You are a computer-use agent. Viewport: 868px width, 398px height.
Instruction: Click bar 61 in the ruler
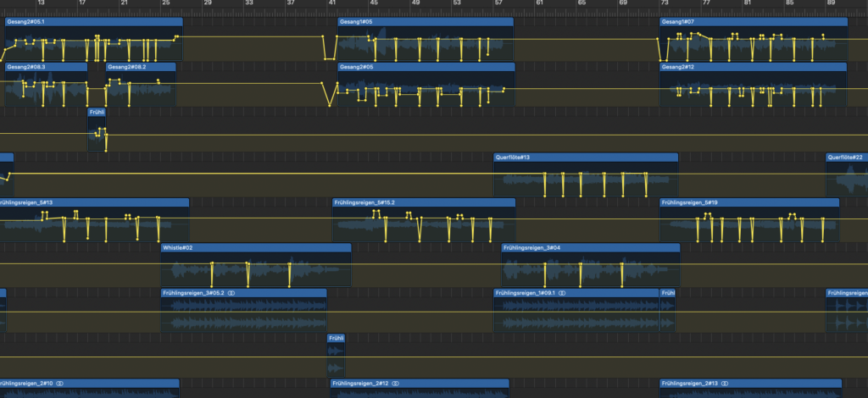(540, 3)
